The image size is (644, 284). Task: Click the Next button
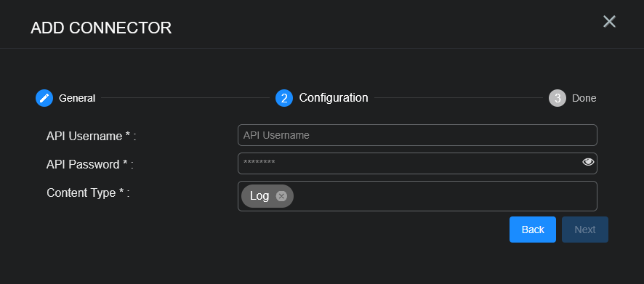pyautogui.click(x=585, y=230)
